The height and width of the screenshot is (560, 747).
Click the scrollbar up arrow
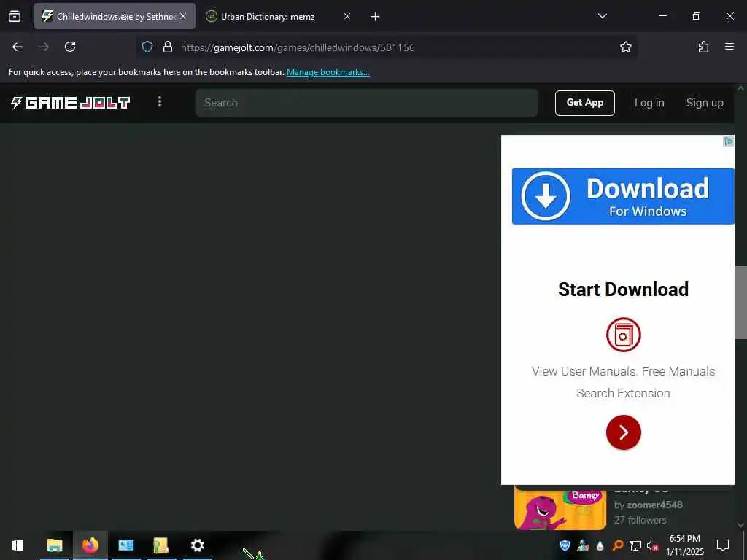pyautogui.click(x=741, y=88)
